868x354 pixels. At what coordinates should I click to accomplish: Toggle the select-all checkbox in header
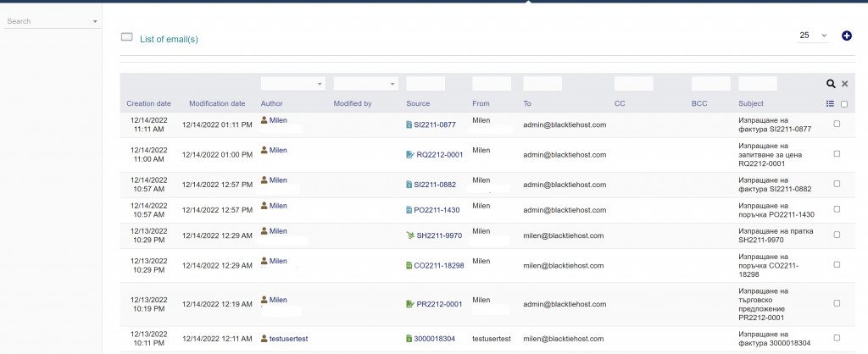click(843, 104)
